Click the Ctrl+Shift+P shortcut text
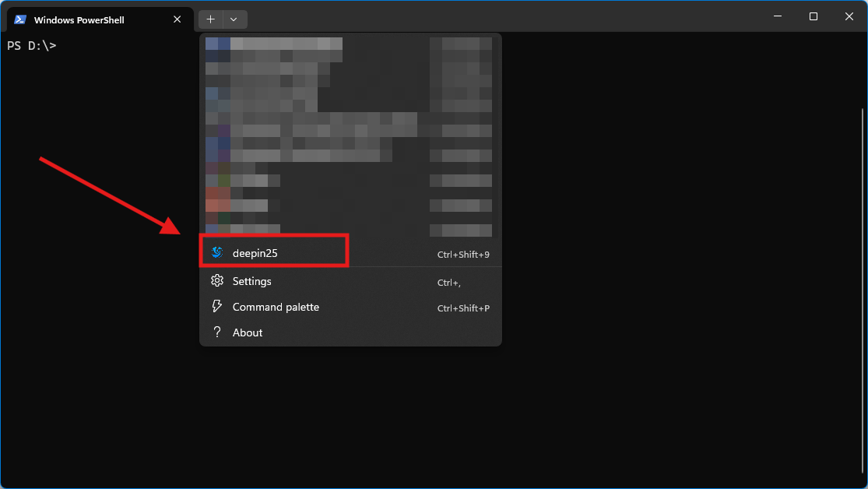The image size is (868, 489). point(463,308)
